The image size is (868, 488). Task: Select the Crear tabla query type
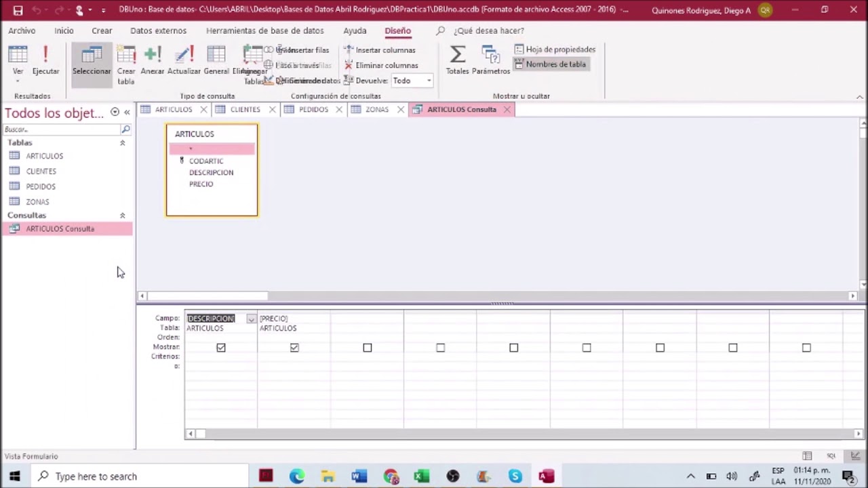[x=126, y=65]
